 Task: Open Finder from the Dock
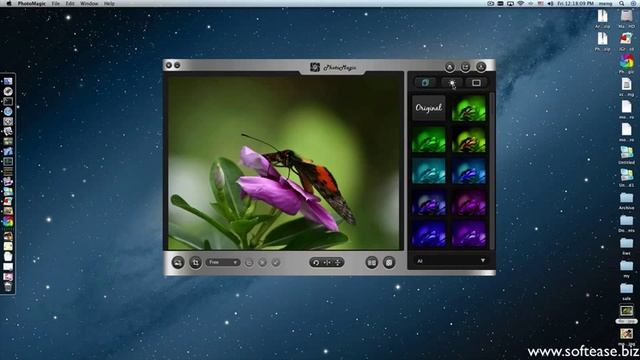point(8,81)
